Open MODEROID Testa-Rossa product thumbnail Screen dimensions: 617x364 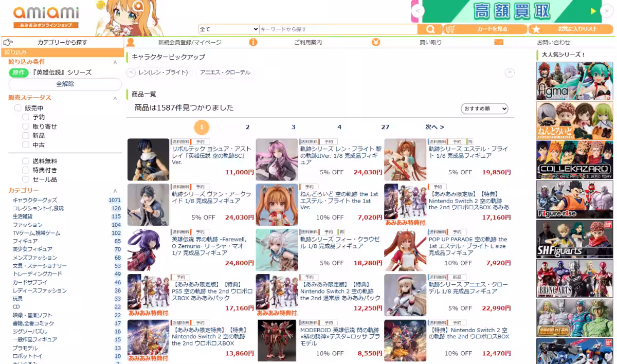(277, 340)
